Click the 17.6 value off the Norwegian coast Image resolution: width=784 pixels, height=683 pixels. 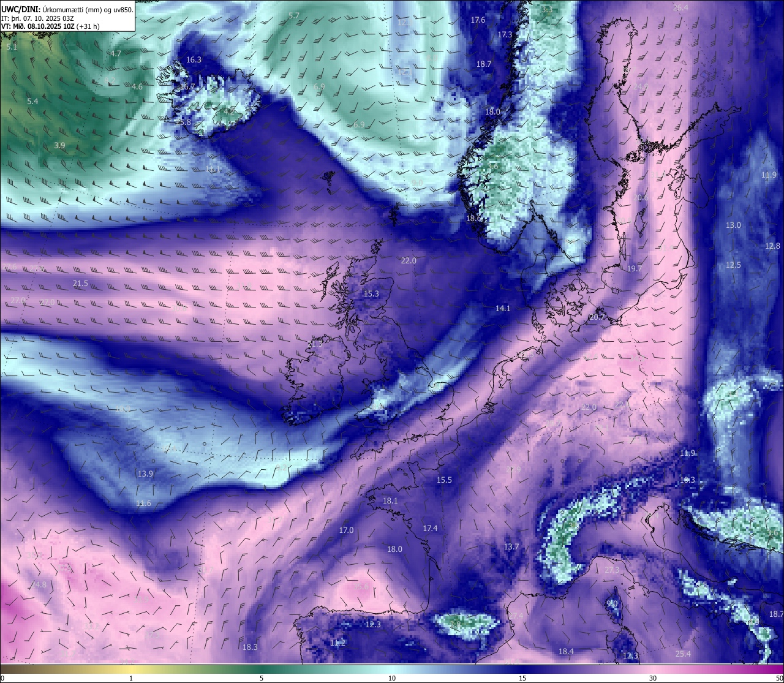(x=478, y=20)
